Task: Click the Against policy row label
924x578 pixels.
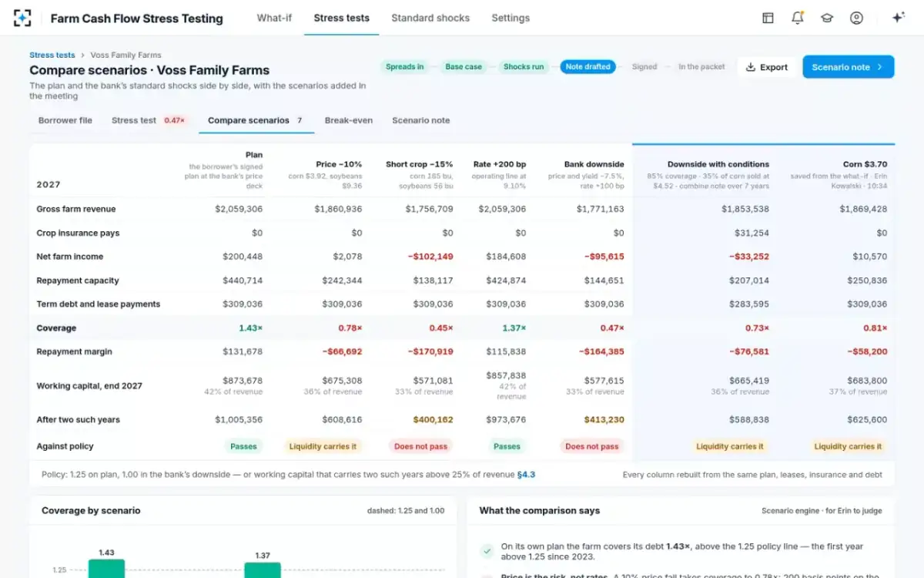Action: tap(65, 446)
